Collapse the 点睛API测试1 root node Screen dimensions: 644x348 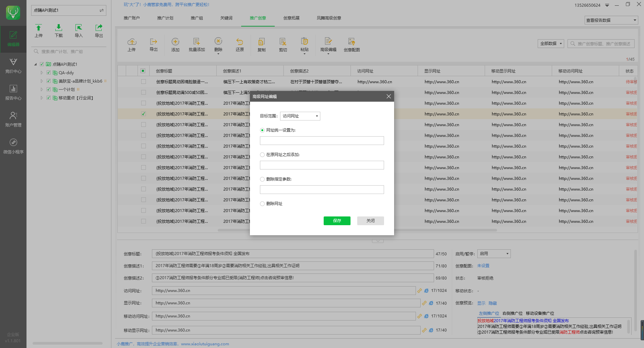point(36,64)
